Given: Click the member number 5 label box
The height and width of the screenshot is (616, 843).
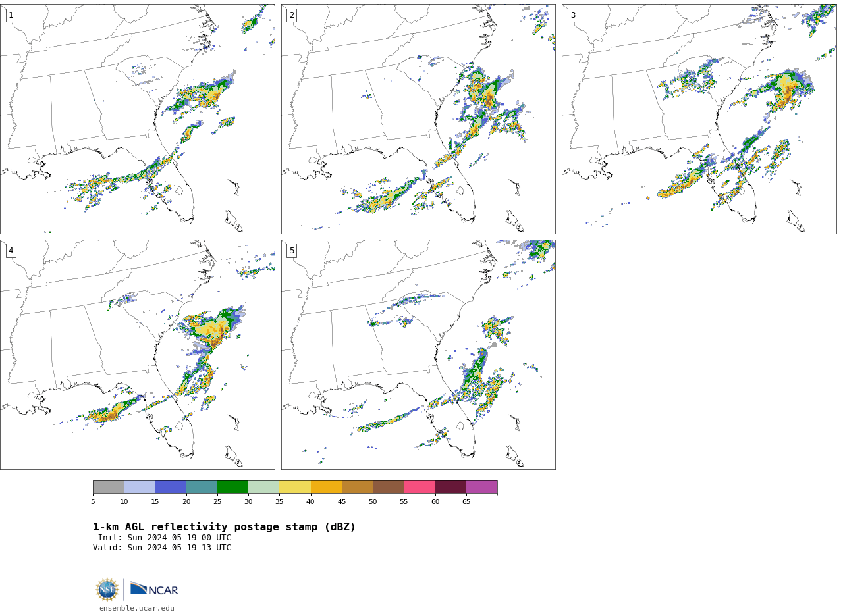Looking at the screenshot, I should 292,251.
